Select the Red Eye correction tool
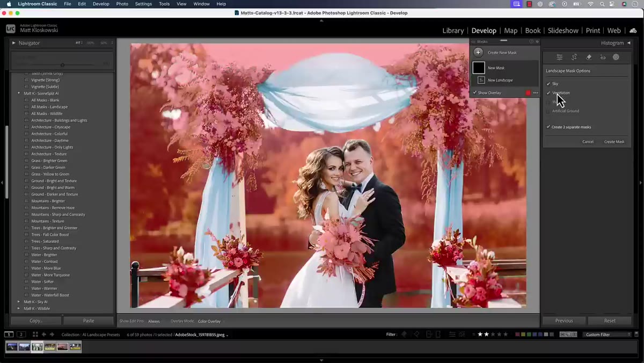 coord(603,57)
